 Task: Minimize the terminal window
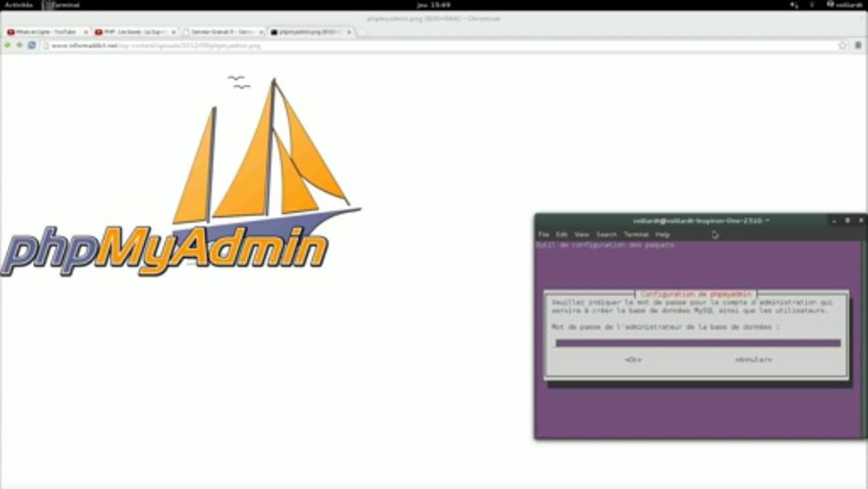[x=834, y=221]
